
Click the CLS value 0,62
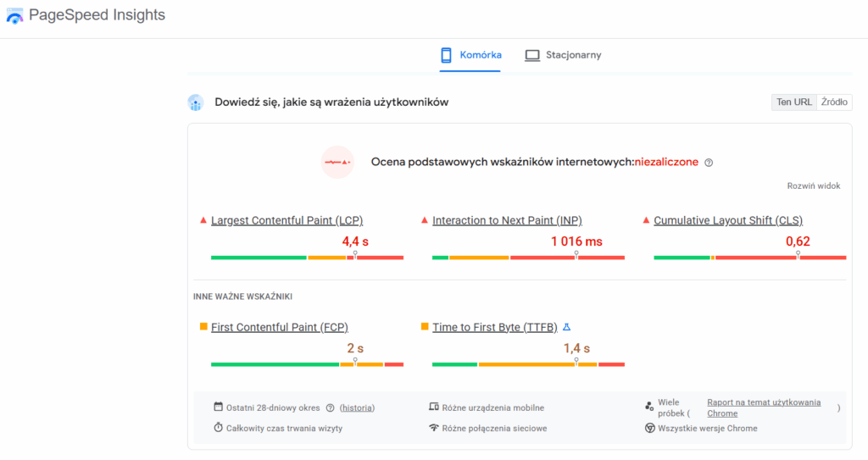[798, 241]
